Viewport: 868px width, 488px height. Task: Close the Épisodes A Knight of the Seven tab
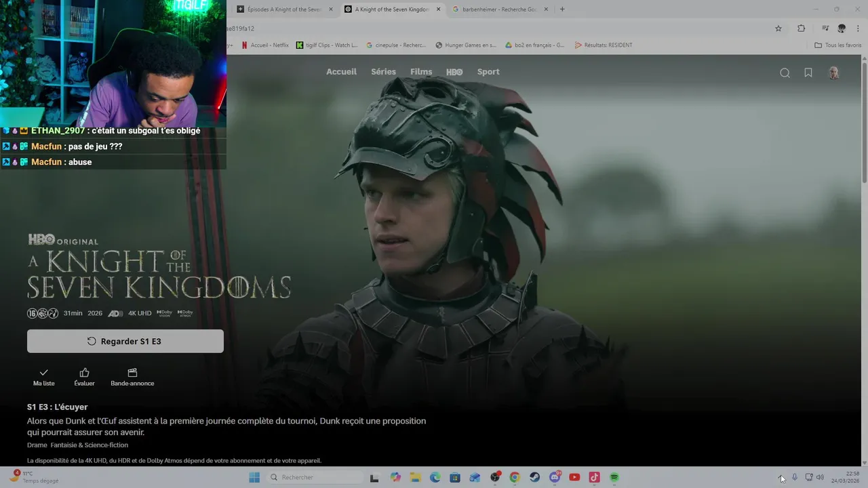[331, 9]
